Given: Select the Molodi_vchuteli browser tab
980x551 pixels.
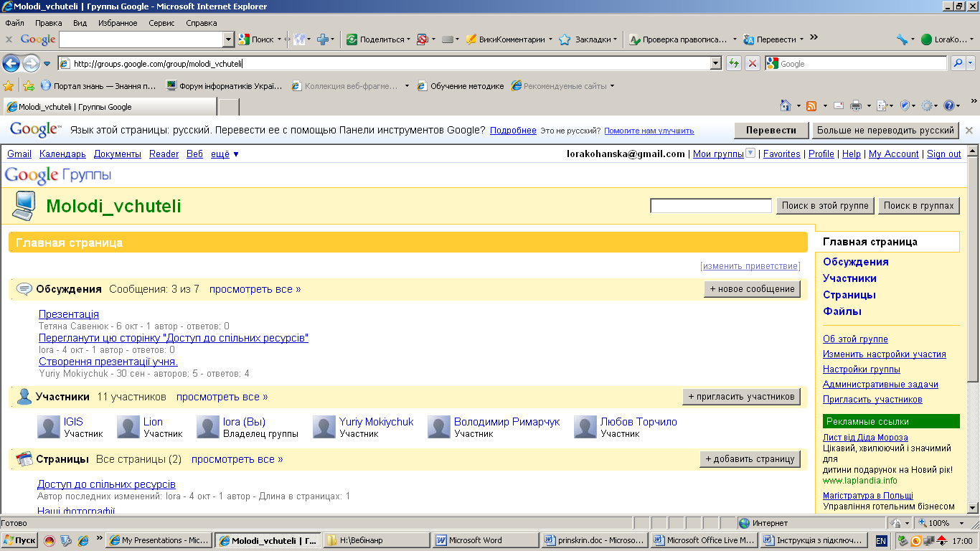Looking at the screenshot, I should point(109,107).
